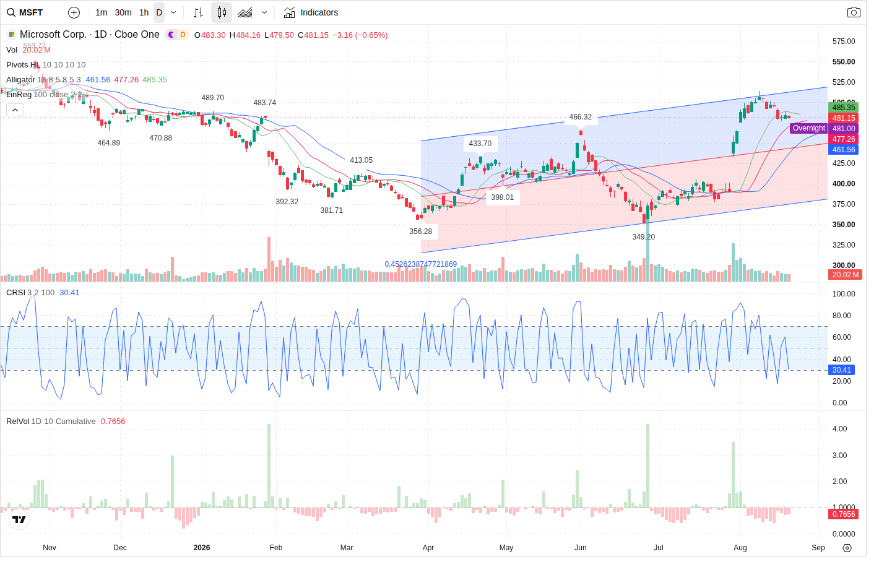This screenshot has height=588, width=879.
Task: Click the 0.7656 RelVol axis label
Action: coord(843,514)
